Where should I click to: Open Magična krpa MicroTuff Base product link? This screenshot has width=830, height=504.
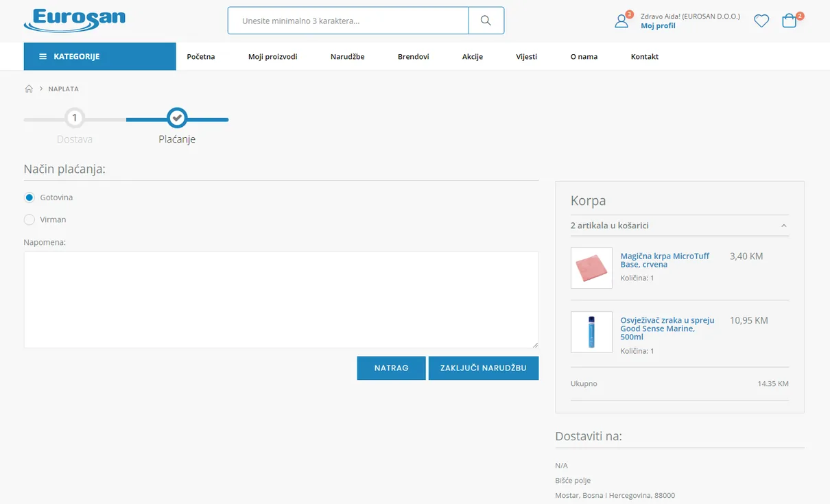665,260
